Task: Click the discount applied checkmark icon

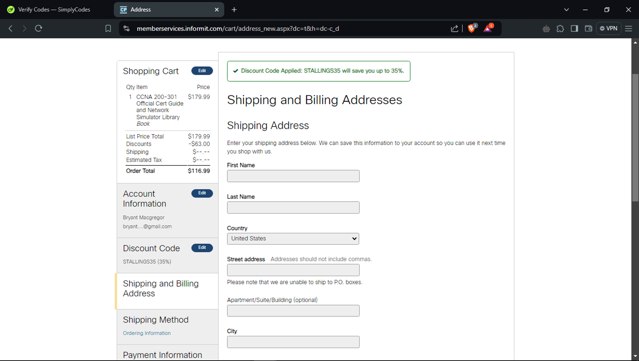Action: tap(235, 71)
